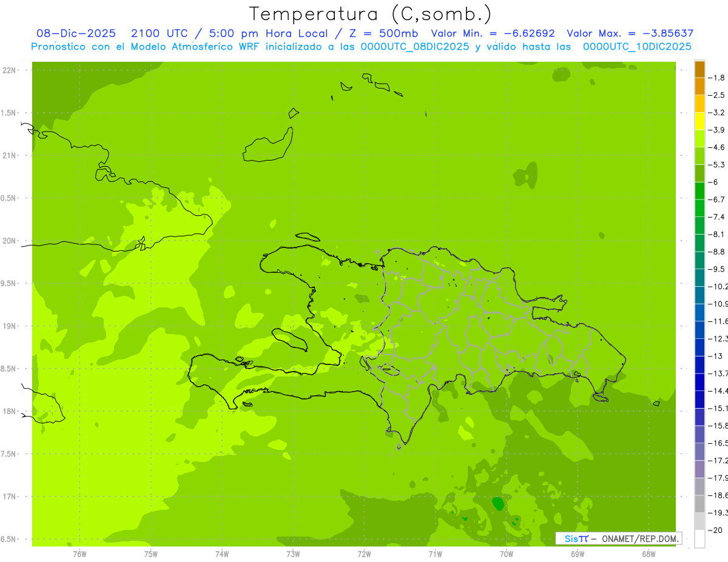Image resolution: width=728 pixels, height=562 pixels.
Task: Click the 68W longitude label
Action: coord(649,554)
